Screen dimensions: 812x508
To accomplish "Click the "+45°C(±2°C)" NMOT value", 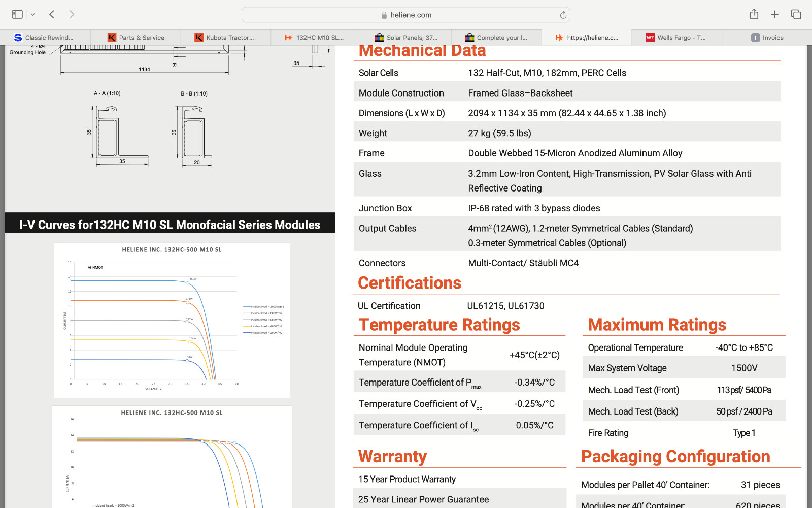I will click(534, 355).
